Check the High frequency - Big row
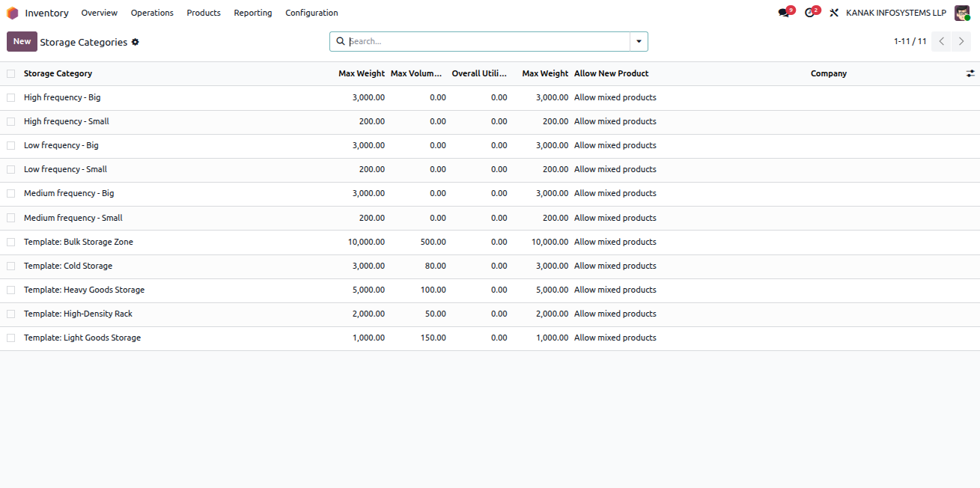Viewport: 980px width, 488px height. click(10, 97)
